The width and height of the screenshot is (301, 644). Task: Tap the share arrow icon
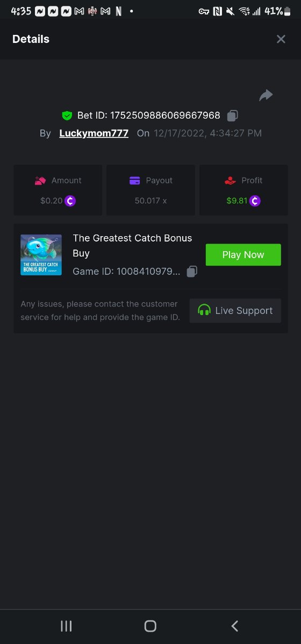point(266,96)
